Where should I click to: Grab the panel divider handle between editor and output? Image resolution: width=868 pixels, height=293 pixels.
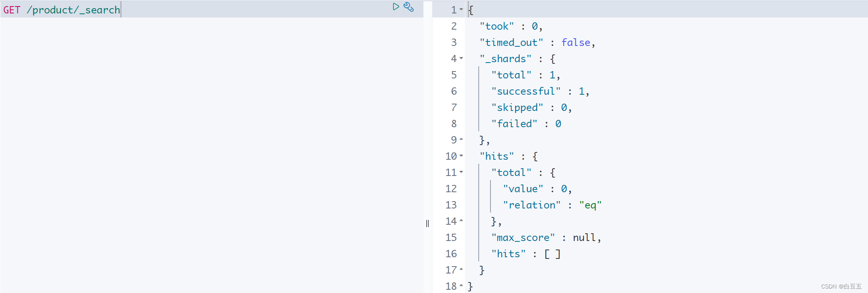(427, 224)
